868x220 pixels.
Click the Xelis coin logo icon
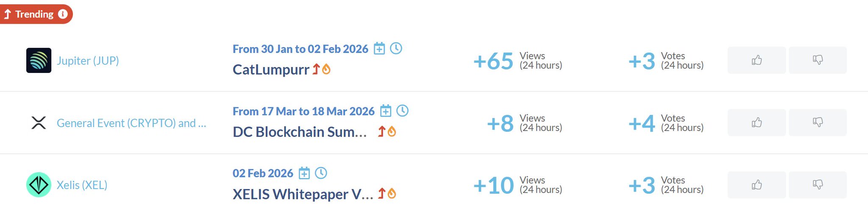click(39, 185)
